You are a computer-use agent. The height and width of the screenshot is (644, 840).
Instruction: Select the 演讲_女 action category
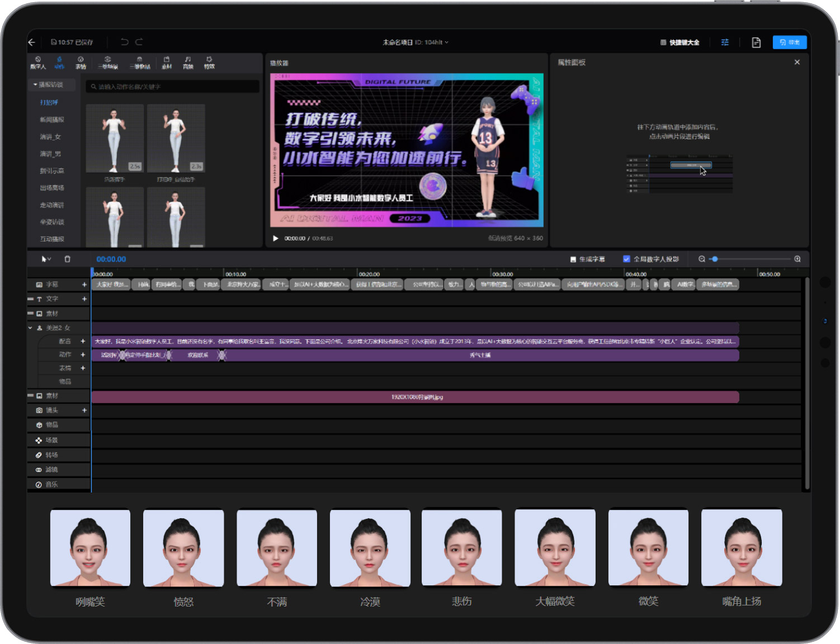50,137
